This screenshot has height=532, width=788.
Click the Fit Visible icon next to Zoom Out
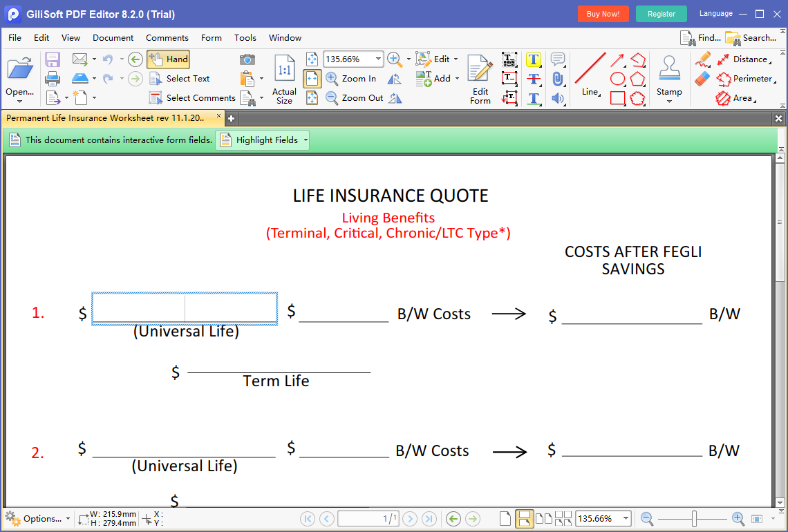[312, 97]
